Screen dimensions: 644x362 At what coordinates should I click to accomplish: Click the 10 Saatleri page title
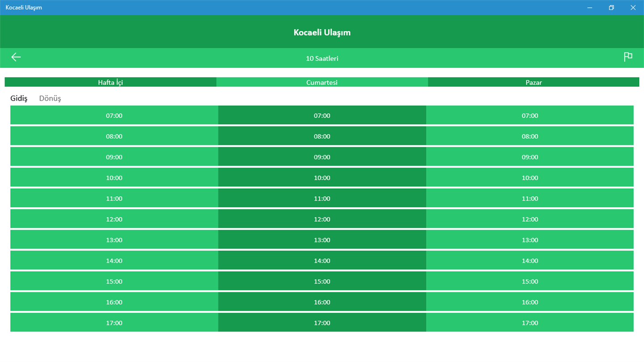[x=322, y=59]
